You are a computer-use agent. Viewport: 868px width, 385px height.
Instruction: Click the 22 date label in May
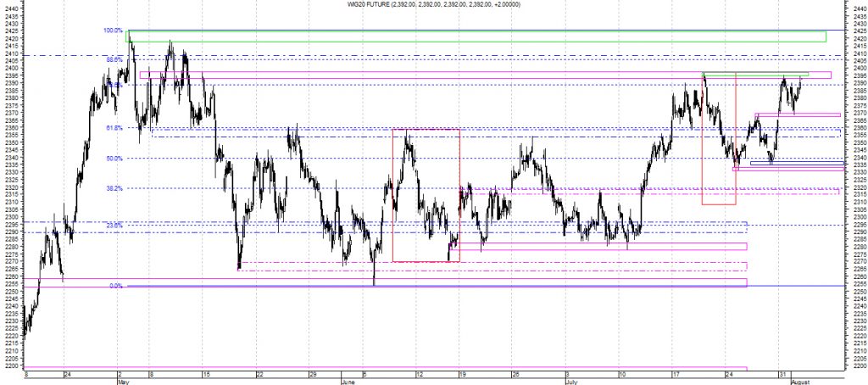click(258, 374)
